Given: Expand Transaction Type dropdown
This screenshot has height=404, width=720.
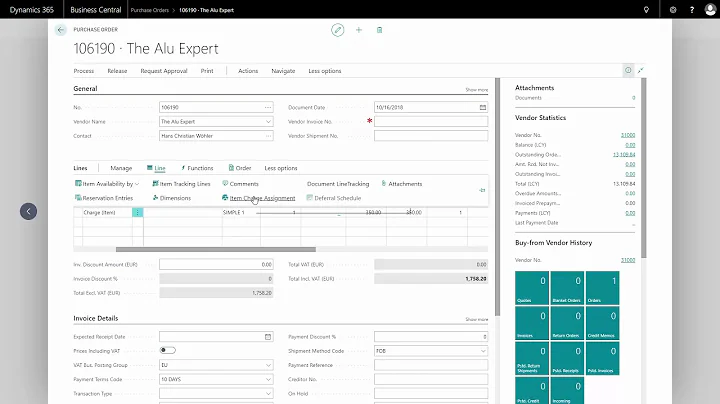Looking at the screenshot, I should pyautogui.click(x=268, y=394).
